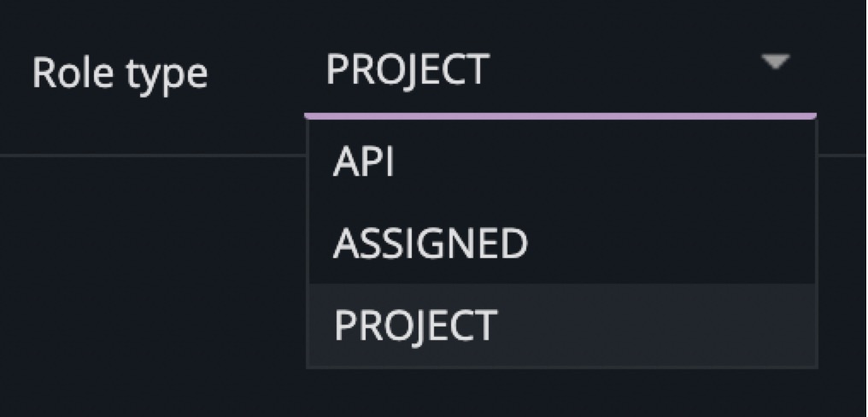Click the Role type label
This screenshot has width=868, height=417.
[x=120, y=73]
